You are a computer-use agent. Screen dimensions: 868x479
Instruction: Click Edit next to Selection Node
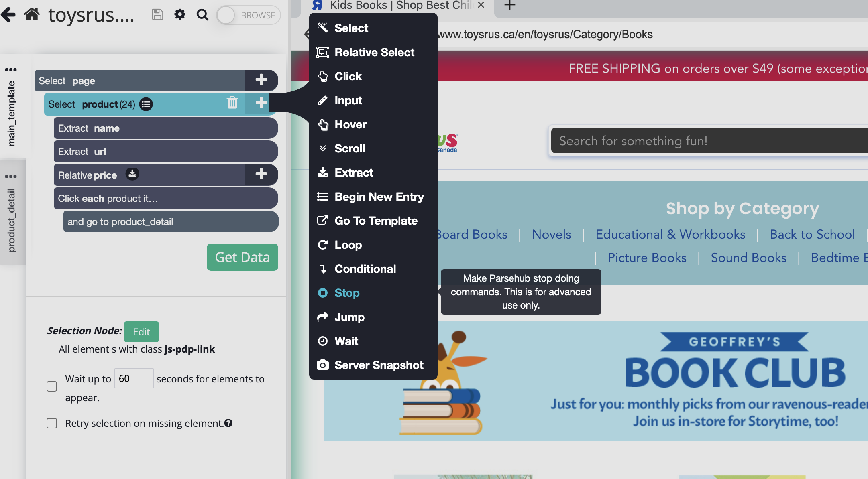coord(141,332)
